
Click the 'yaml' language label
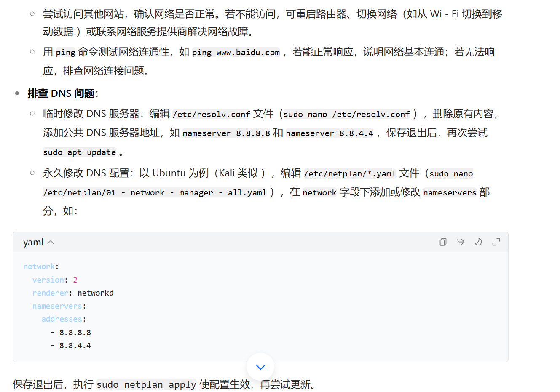(33, 243)
